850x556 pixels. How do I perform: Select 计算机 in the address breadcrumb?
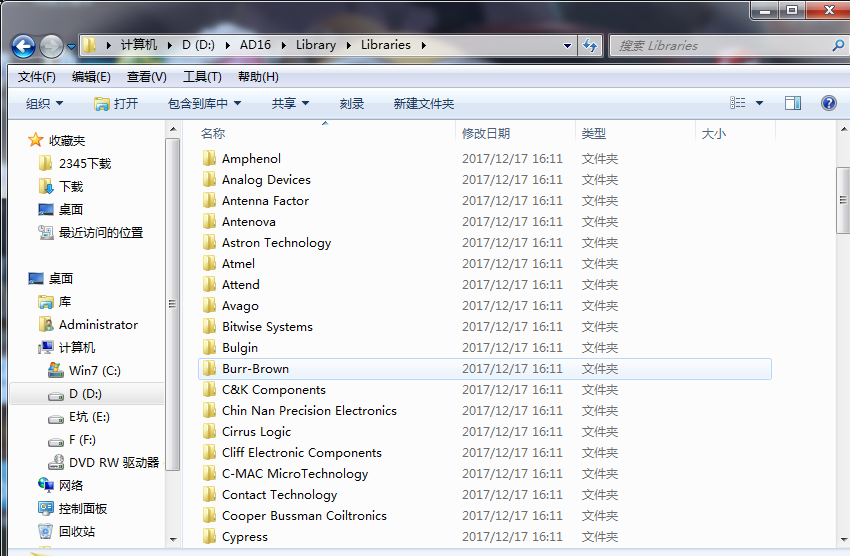tap(139, 45)
